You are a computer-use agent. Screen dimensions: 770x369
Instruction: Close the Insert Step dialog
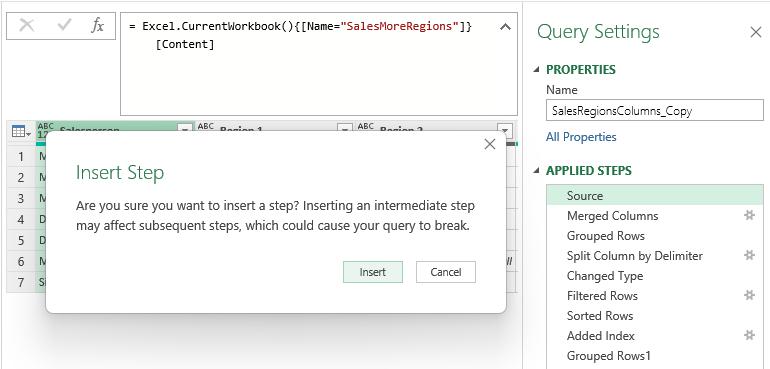click(x=490, y=144)
